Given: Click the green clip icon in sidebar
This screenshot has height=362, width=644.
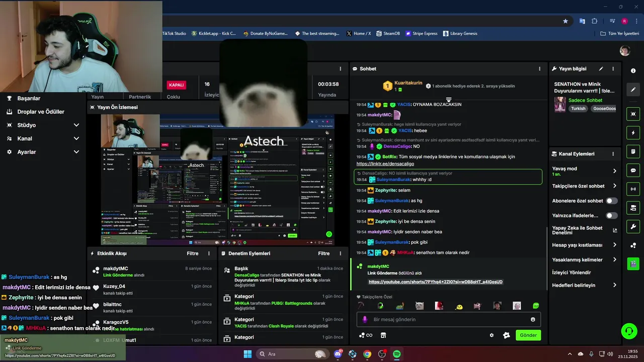Looking at the screenshot, I should (x=633, y=263).
